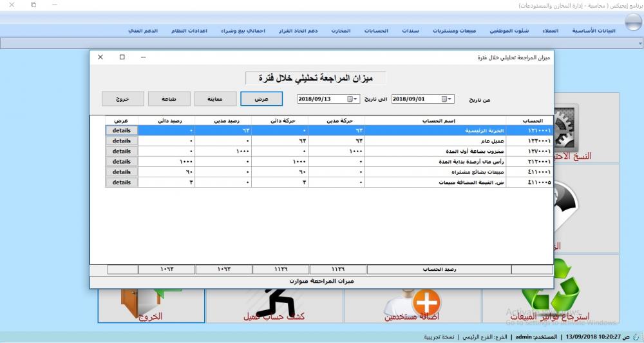Select account number cell ٤١١٠٠٠٥
The image size is (644, 343).
530,182
